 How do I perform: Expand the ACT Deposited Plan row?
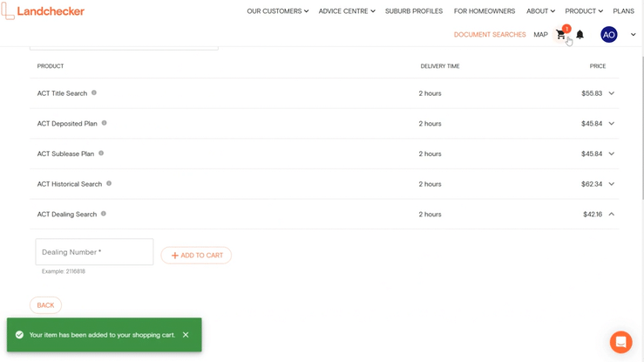click(612, 124)
